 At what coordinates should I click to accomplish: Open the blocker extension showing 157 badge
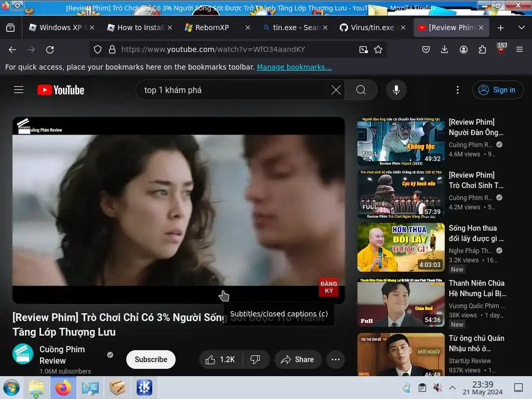point(501,48)
